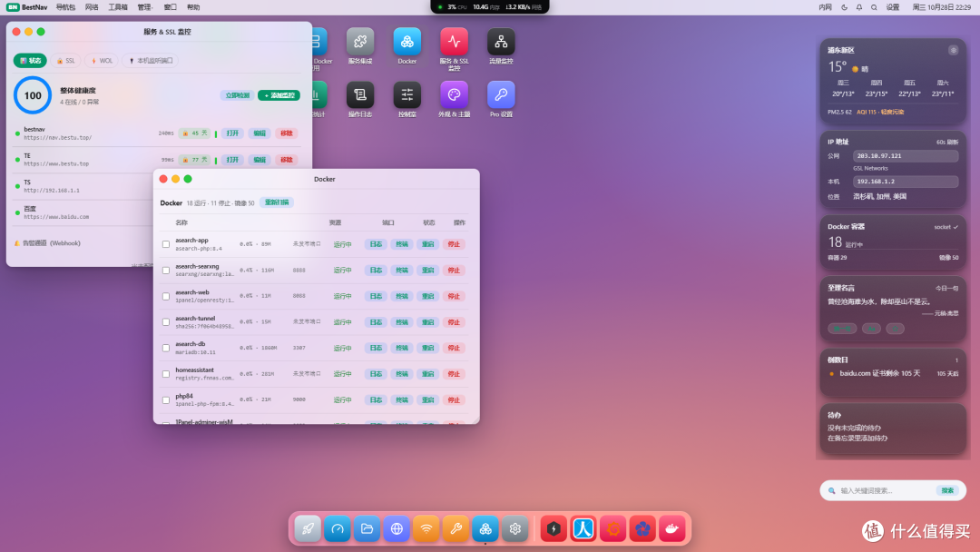Image resolution: width=980 pixels, height=552 pixels.
Task: Click 打开 for the bestnav service
Action: point(232,133)
